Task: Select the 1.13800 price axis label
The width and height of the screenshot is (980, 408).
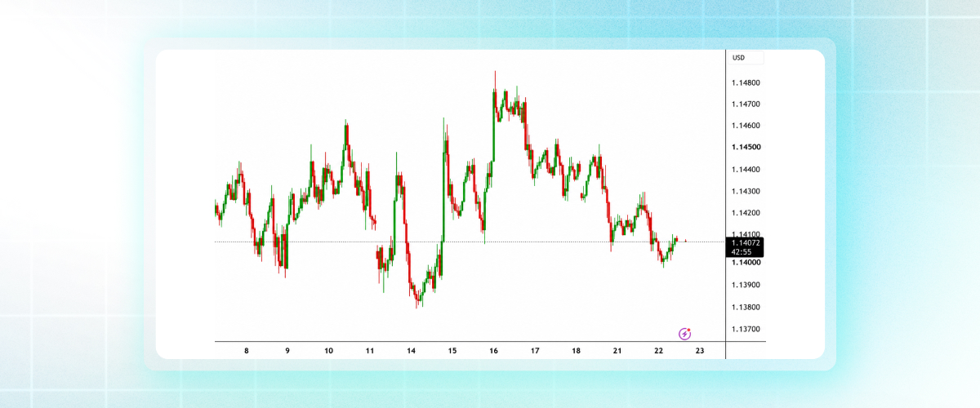Action: click(746, 308)
